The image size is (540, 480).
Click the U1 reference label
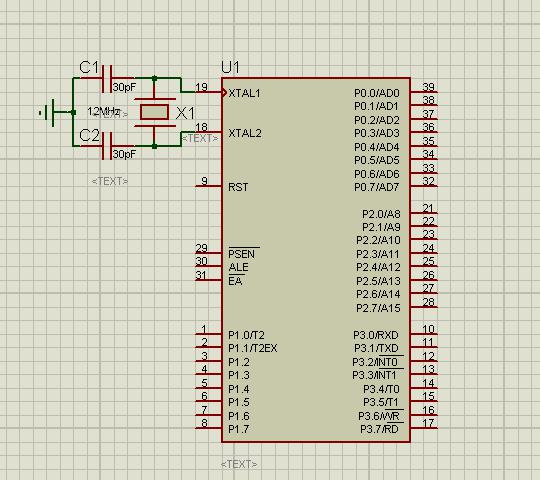230,67
